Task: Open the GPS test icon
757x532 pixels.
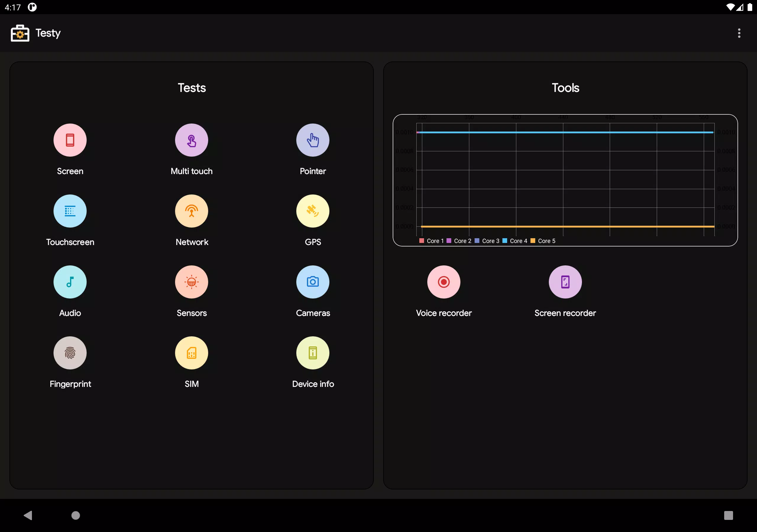Action: point(313,211)
